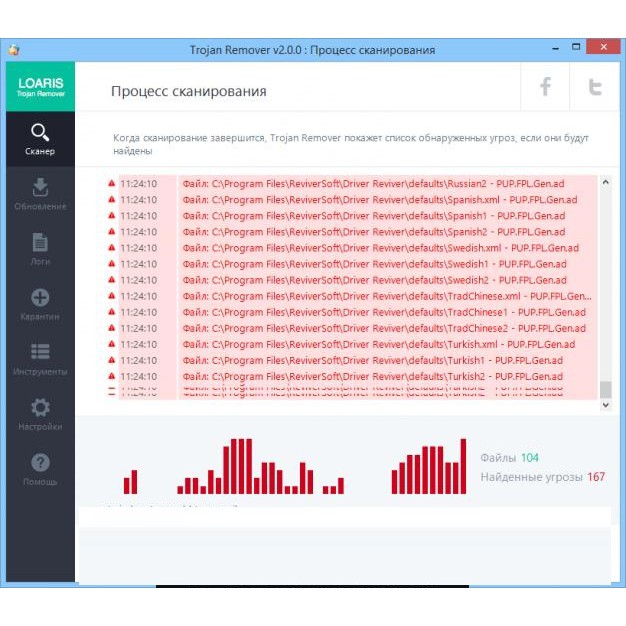Open the Карантин sidebar section
The height and width of the screenshot is (626, 626).
40,304
